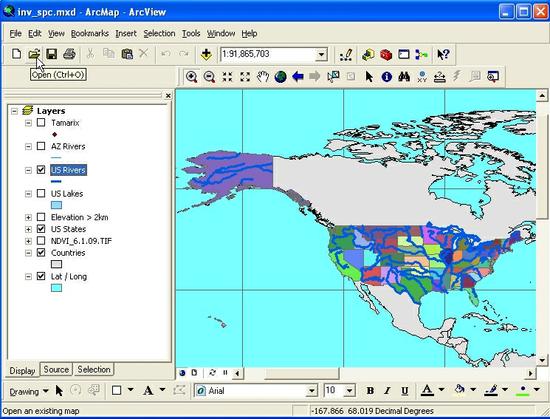Activate the Identify info tool
This screenshot has height=419, width=550.
(387, 76)
